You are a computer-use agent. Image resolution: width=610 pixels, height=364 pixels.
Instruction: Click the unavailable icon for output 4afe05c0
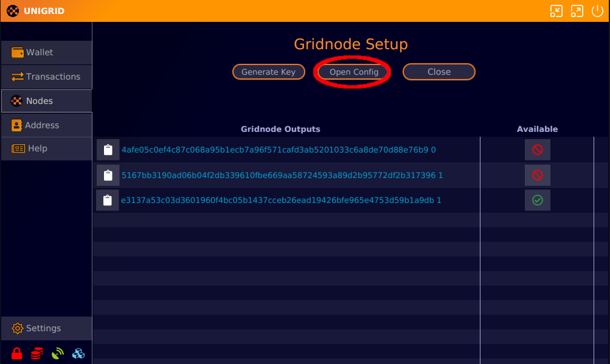tap(538, 149)
